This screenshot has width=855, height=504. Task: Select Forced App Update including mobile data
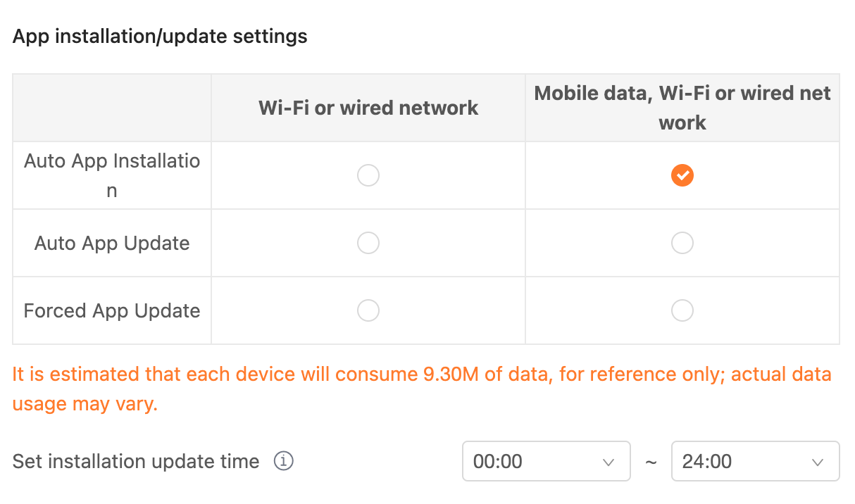click(x=682, y=310)
